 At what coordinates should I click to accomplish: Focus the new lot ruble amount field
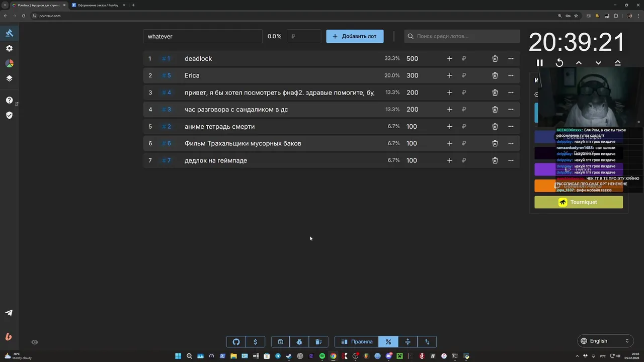pyautogui.click(x=304, y=36)
